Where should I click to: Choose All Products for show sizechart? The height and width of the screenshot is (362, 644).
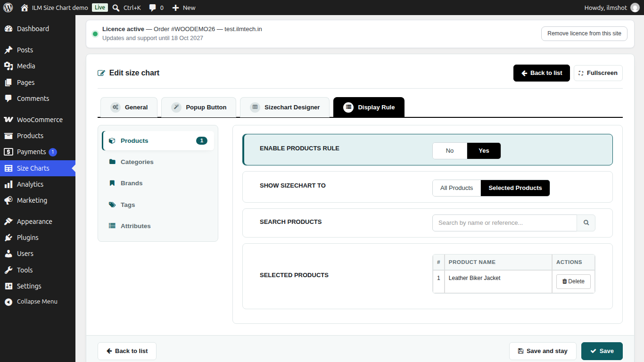click(x=456, y=188)
